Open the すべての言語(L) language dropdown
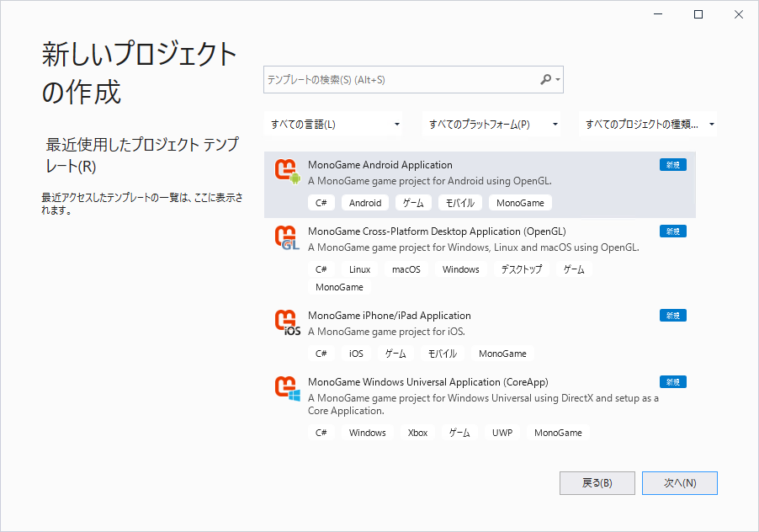The height and width of the screenshot is (532, 759). tap(333, 125)
